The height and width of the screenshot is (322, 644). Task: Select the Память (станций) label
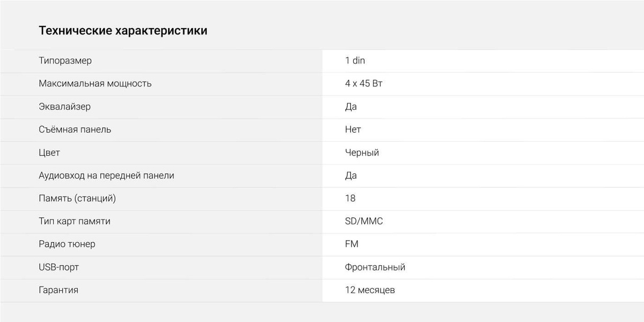[x=77, y=199]
